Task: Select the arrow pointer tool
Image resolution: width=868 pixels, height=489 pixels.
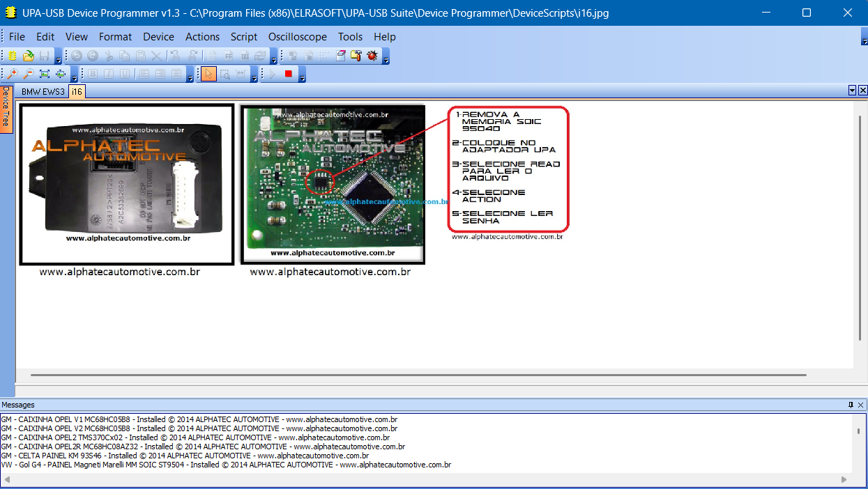Action: pos(208,74)
